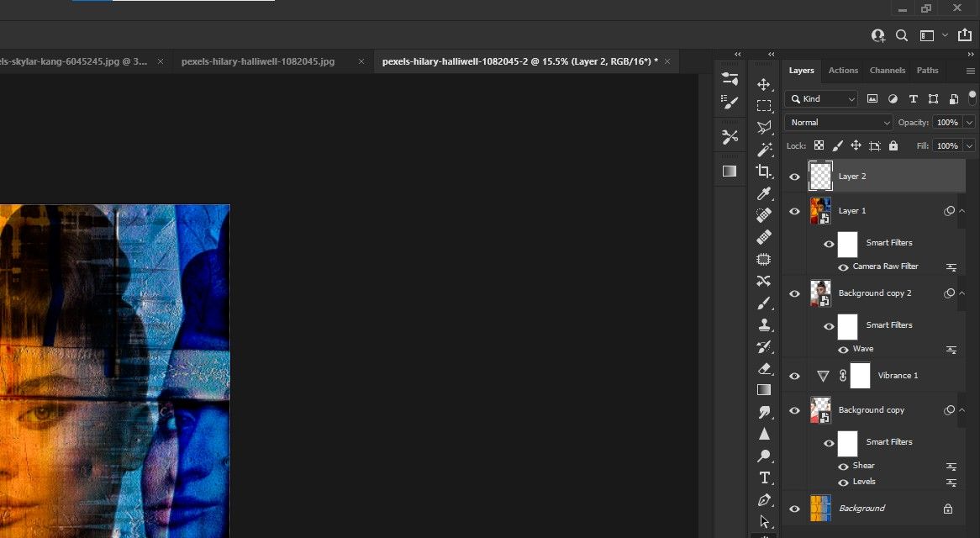This screenshot has width=980, height=538.
Task: Open the Normal blend mode dropdown
Action: click(x=838, y=123)
